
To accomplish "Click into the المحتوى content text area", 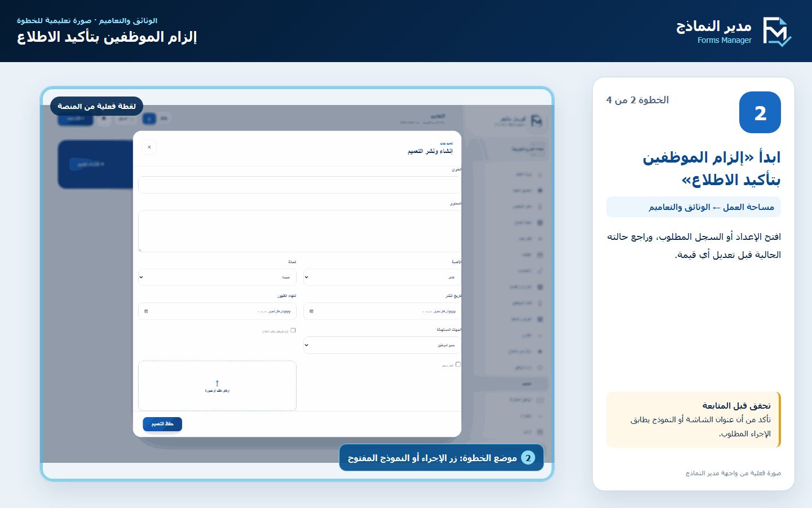I will click(x=299, y=231).
